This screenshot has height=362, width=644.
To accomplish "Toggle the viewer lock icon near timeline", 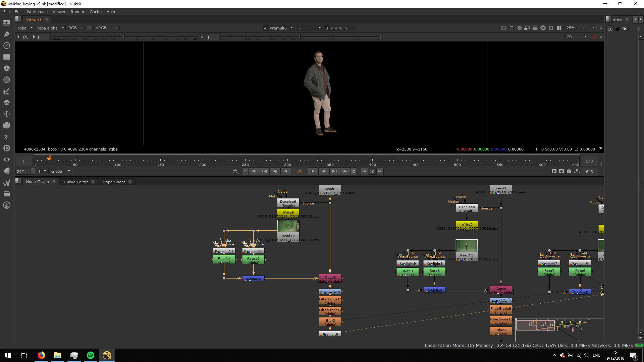I will click(569, 171).
